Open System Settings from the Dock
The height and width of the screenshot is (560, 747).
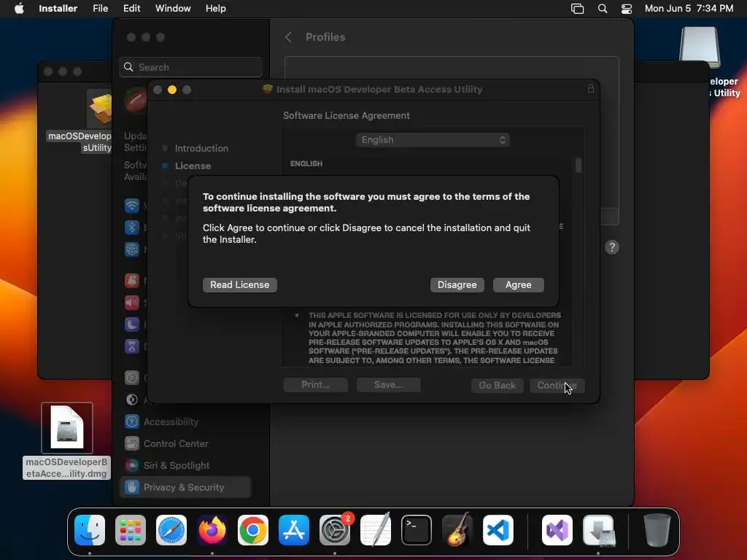pyautogui.click(x=335, y=530)
